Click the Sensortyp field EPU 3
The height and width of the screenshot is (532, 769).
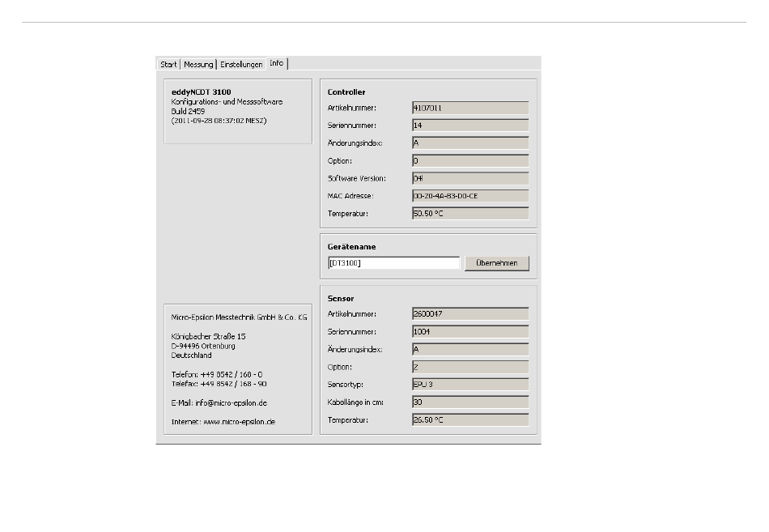click(470, 385)
